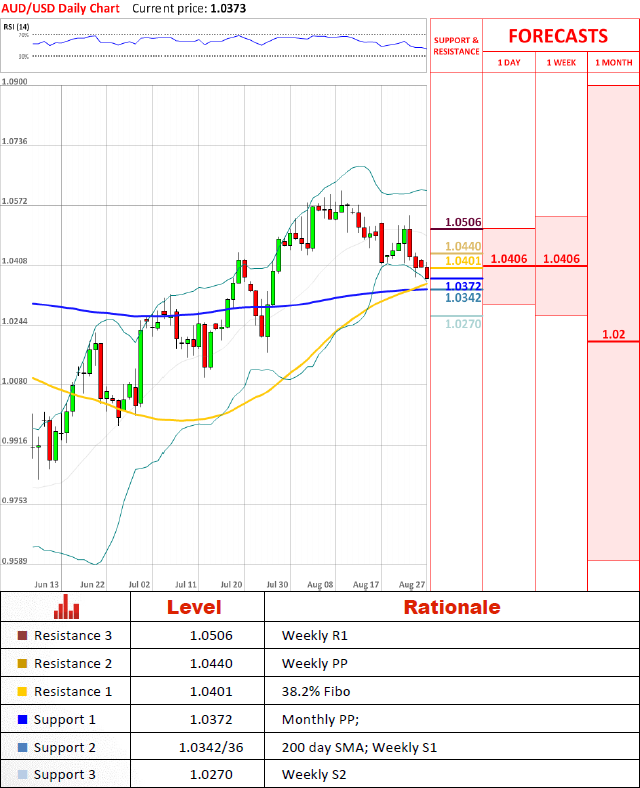Click the red bar chart icon in table header
Viewport: 640px width, 788px height.
point(67,607)
